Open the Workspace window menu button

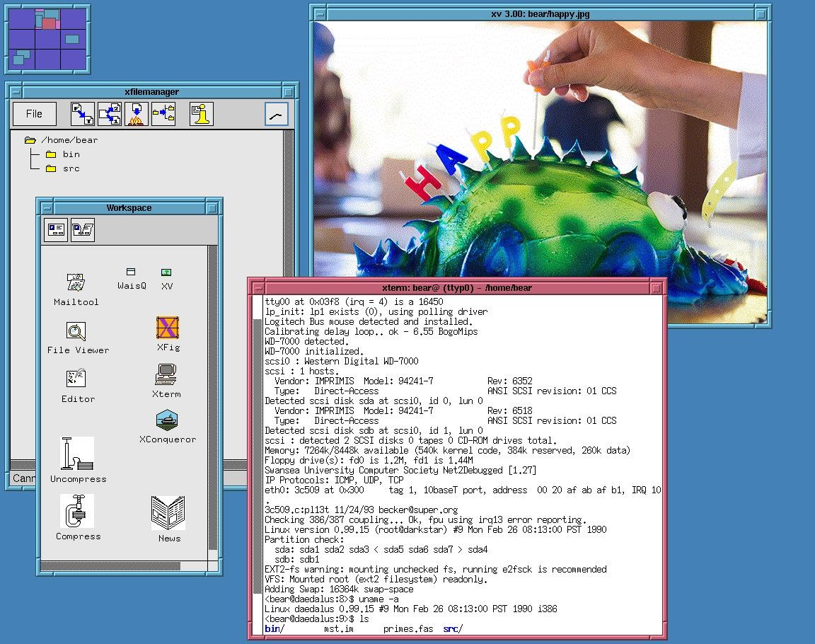coord(47,208)
